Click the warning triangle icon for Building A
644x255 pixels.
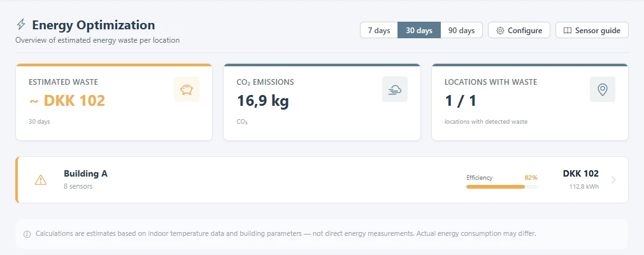tap(41, 180)
